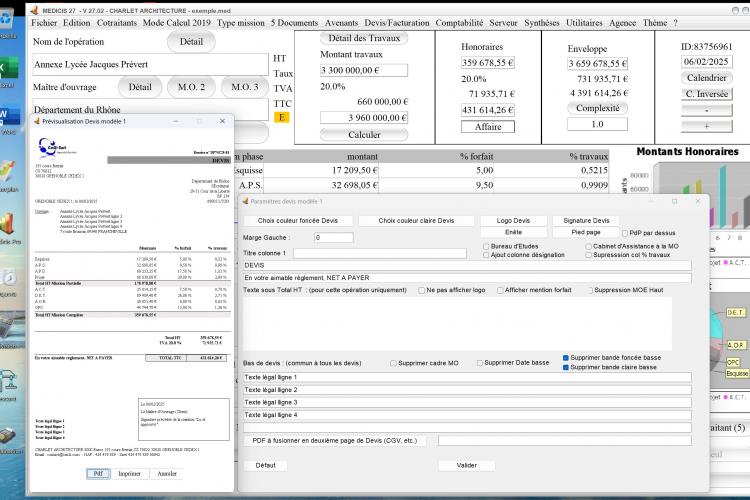Click the Pdf button in preview window
Image resolution: width=750 pixels, height=500 pixels.
point(98,474)
